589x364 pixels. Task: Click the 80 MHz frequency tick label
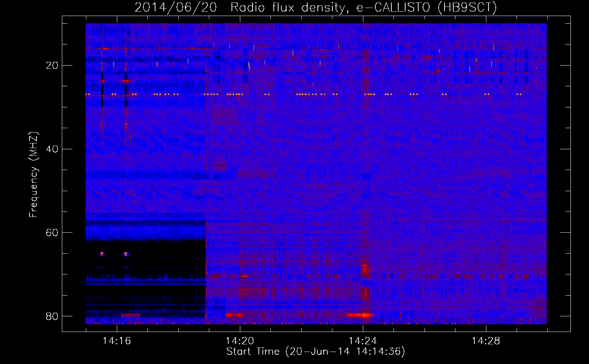click(52, 316)
